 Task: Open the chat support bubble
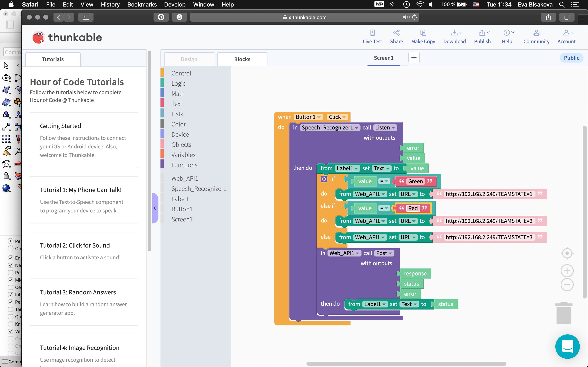click(x=567, y=346)
